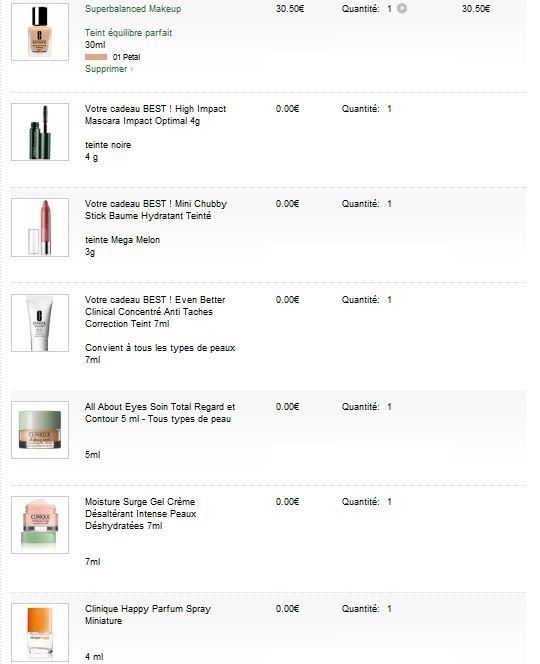Click the Even Better Clinical tube thumbnail
Viewport: 540px width, 664px height.
coord(40,323)
